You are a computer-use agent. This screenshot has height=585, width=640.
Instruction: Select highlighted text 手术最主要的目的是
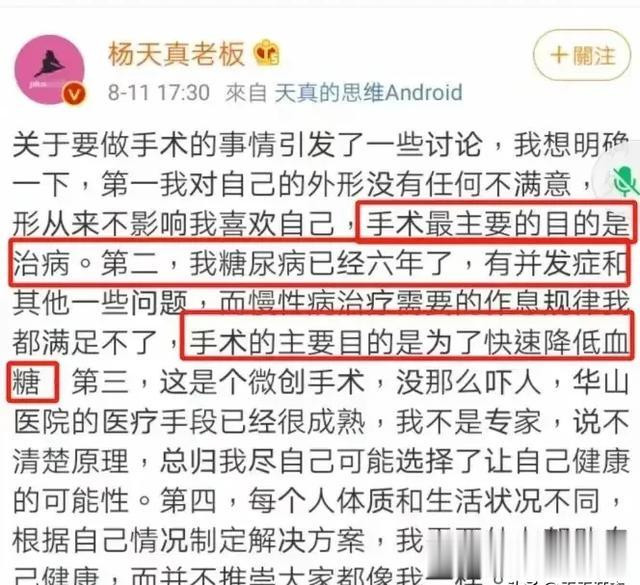coord(496,222)
